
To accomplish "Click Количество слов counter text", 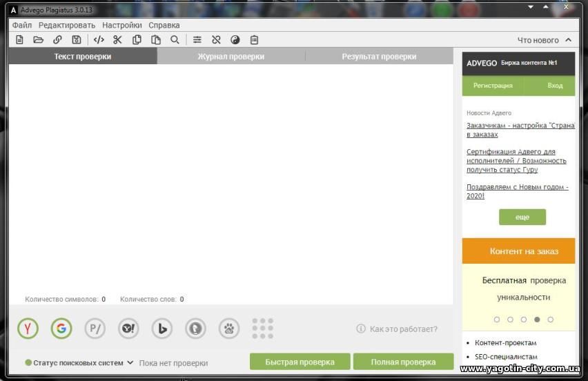I will pyautogui.click(x=152, y=300).
